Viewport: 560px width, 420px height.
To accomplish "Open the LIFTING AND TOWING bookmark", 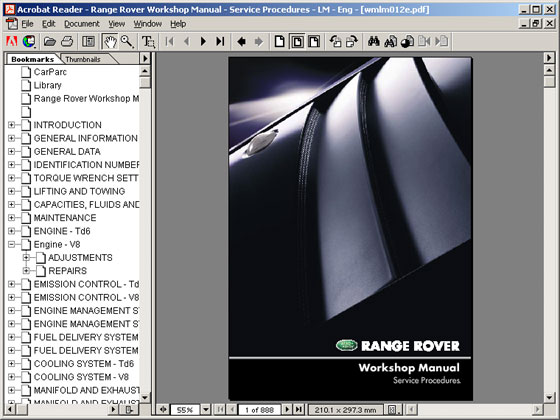I will 79,191.
